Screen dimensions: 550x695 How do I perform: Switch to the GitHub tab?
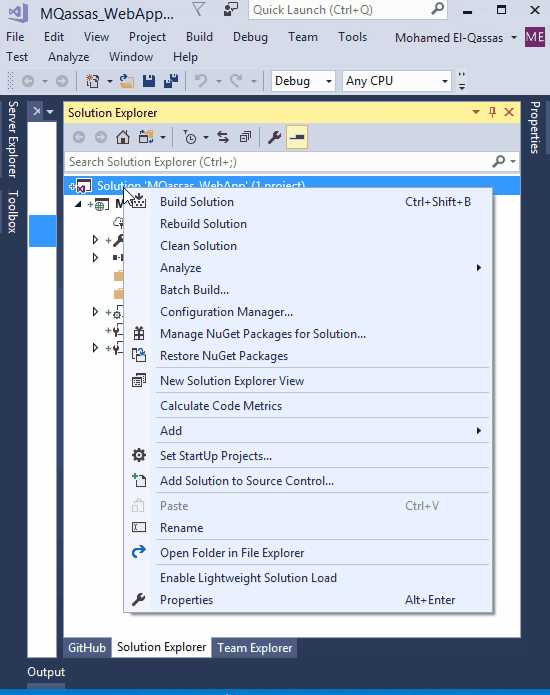(x=87, y=648)
